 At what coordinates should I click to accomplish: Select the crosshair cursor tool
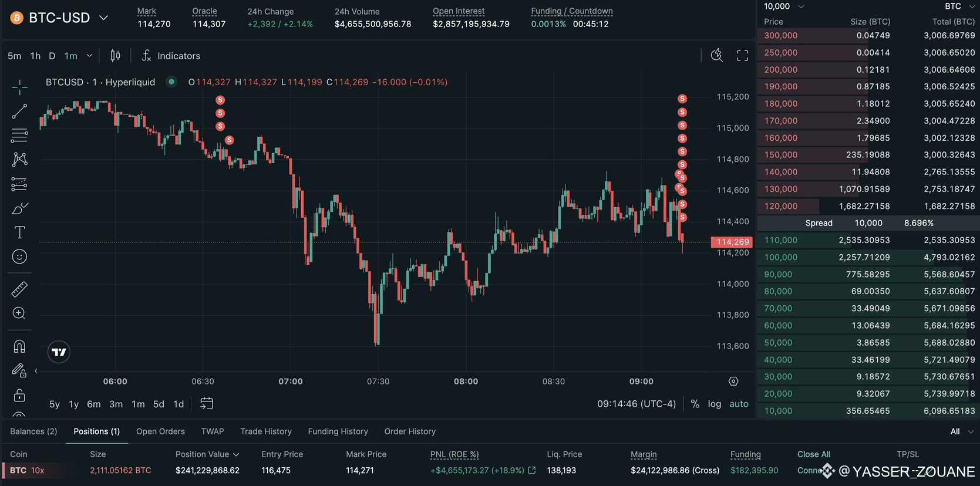pyautogui.click(x=19, y=87)
